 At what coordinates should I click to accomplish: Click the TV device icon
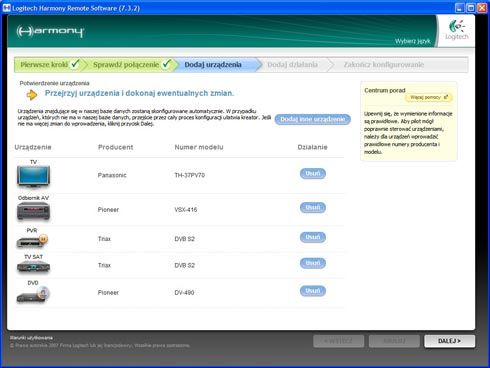[33, 176]
